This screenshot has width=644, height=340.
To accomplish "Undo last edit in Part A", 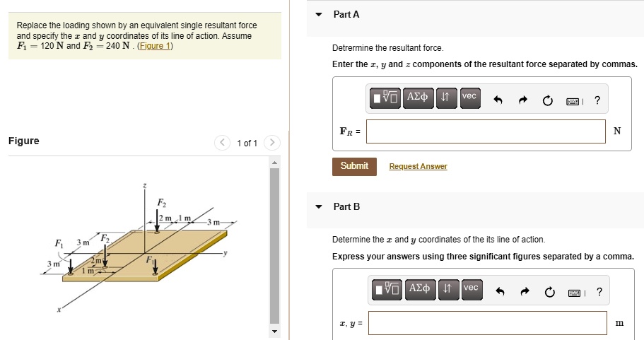I will (498, 100).
